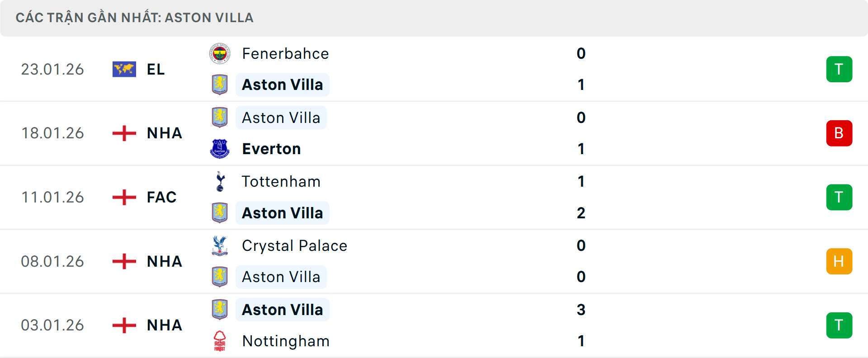Image resolution: width=868 pixels, height=358 pixels.
Task: Select the Fenerbahce club crest icon
Action: [220, 53]
